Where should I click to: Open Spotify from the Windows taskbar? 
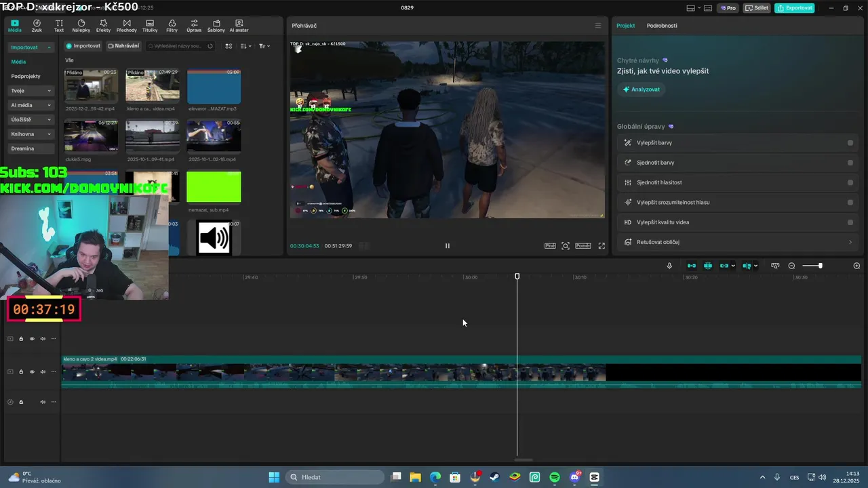point(555,477)
